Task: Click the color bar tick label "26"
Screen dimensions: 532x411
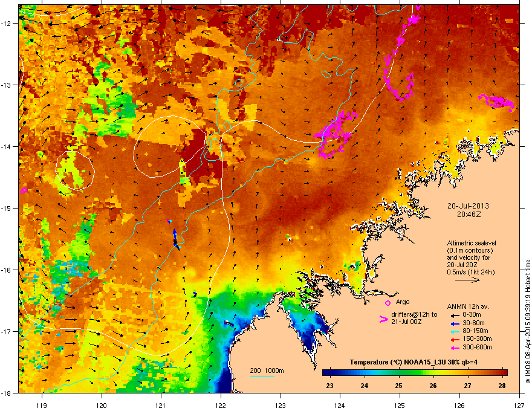Action: [x=433, y=386]
